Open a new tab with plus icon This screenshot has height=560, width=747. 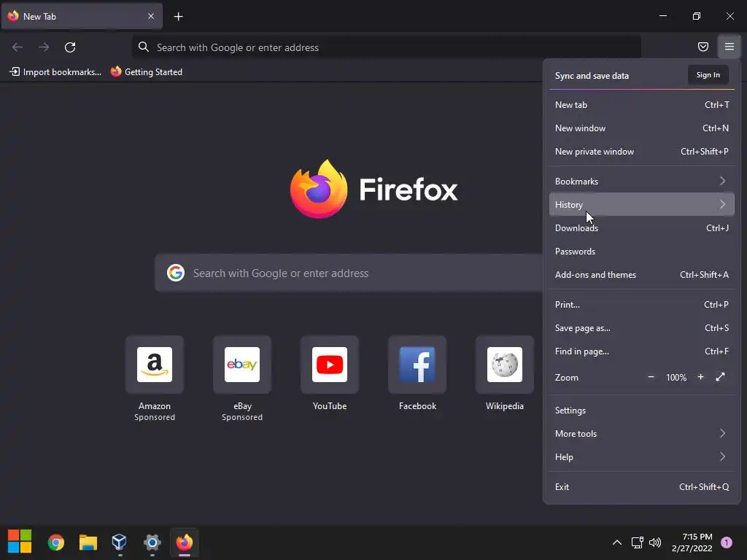coord(178,17)
